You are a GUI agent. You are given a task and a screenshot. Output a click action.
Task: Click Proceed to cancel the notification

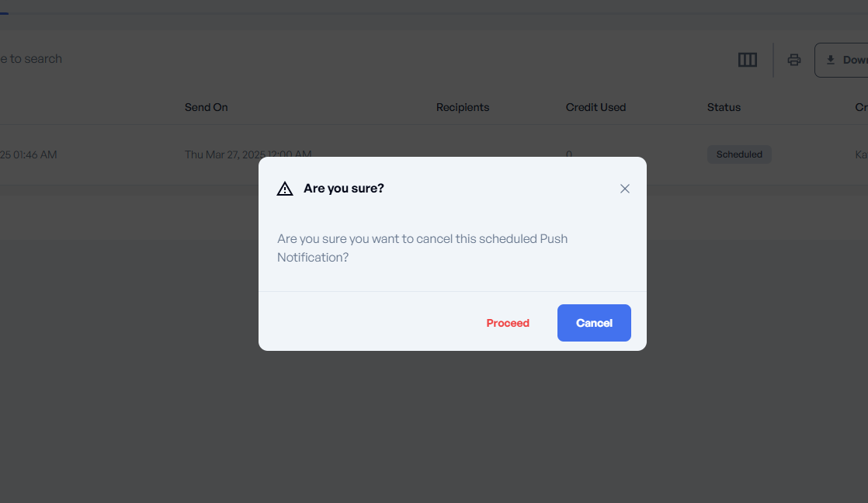[508, 323]
